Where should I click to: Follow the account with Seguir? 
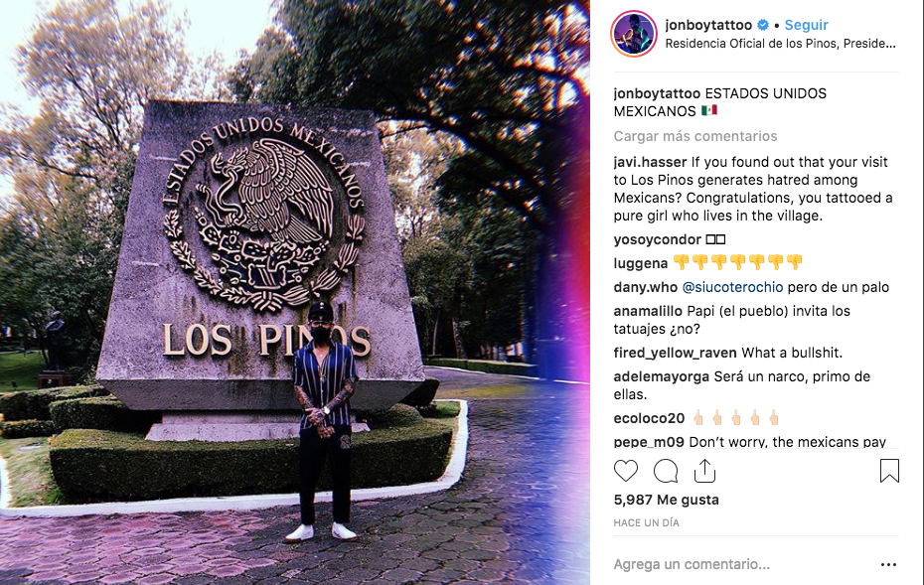[x=806, y=25]
